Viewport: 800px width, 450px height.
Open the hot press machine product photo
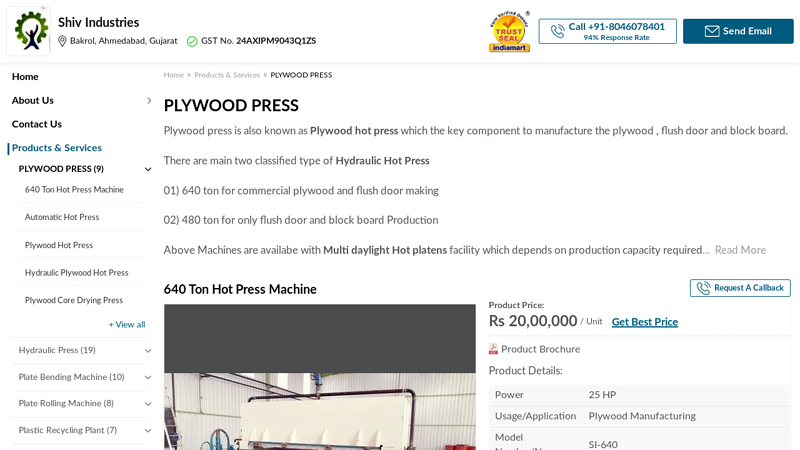pos(320,377)
